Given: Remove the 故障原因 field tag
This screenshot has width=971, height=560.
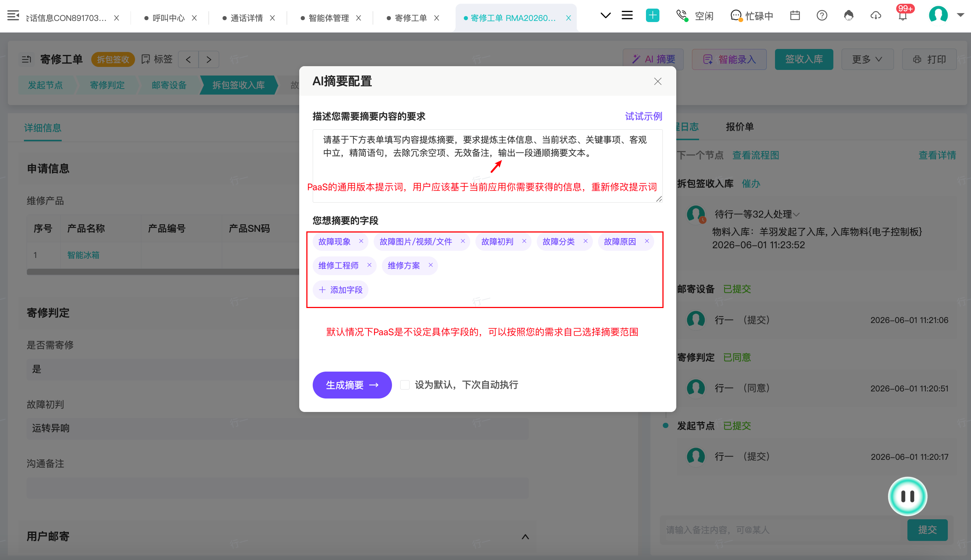Looking at the screenshot, I should [647, 241].
